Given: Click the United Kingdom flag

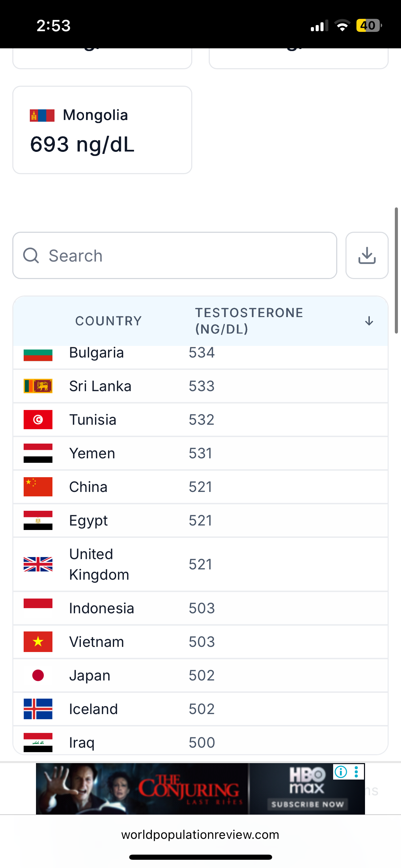Looking at the screenshot, I should coord(38,564).
